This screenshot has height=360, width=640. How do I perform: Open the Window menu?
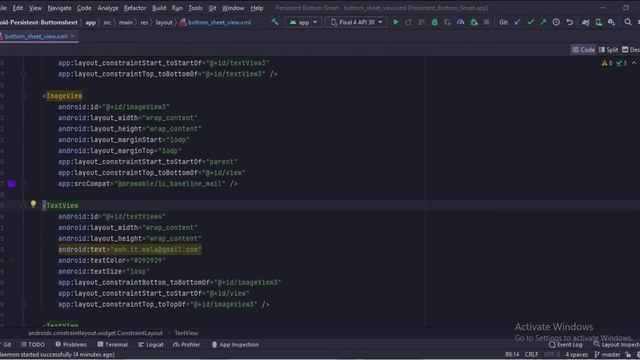pos(233,8)
